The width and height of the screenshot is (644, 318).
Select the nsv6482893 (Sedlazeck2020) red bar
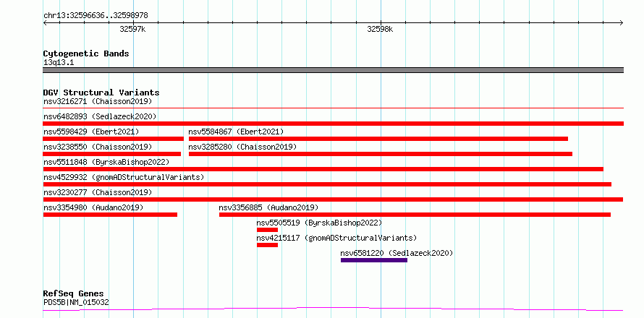[x=333, y=124]
